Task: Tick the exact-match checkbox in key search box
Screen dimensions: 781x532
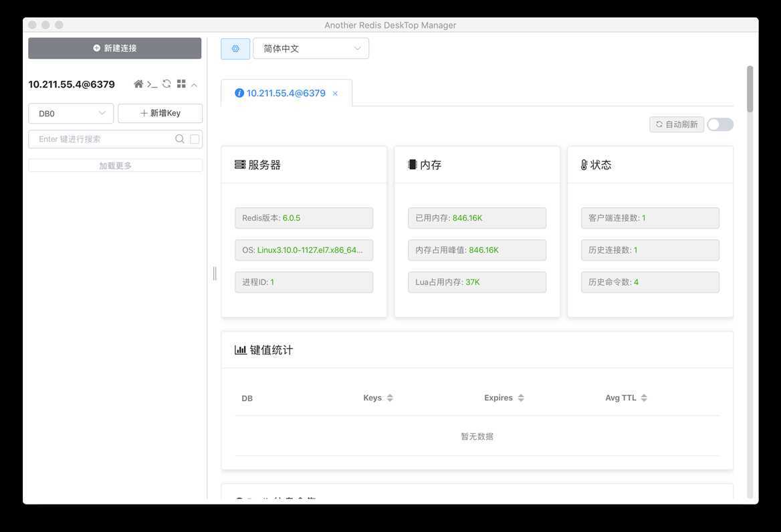Action: tap(195, 139)
